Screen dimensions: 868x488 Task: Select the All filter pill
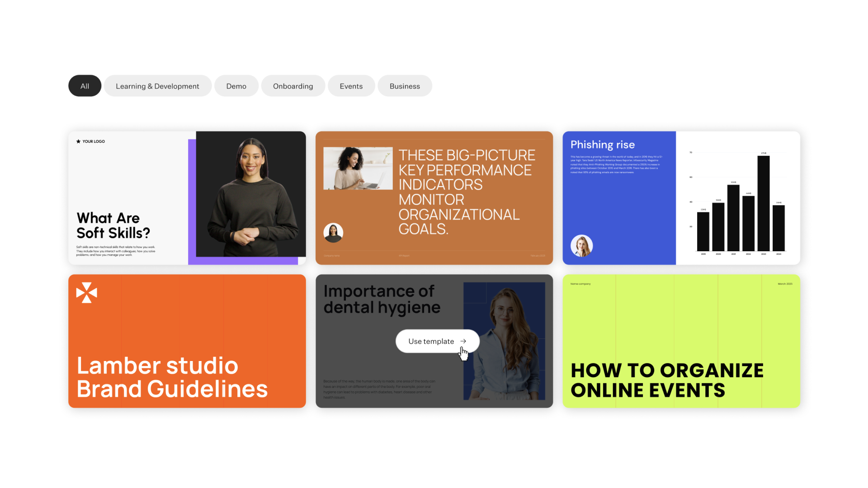tap(85, 86)
